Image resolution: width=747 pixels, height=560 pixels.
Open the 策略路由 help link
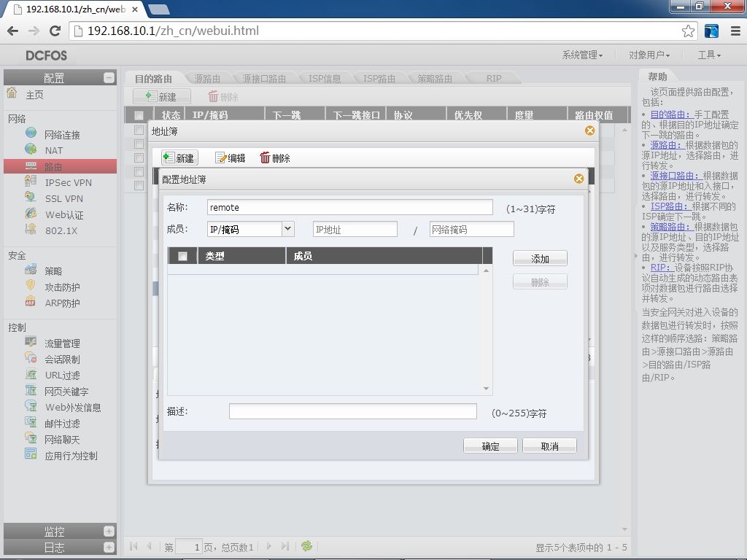point(670,227)
